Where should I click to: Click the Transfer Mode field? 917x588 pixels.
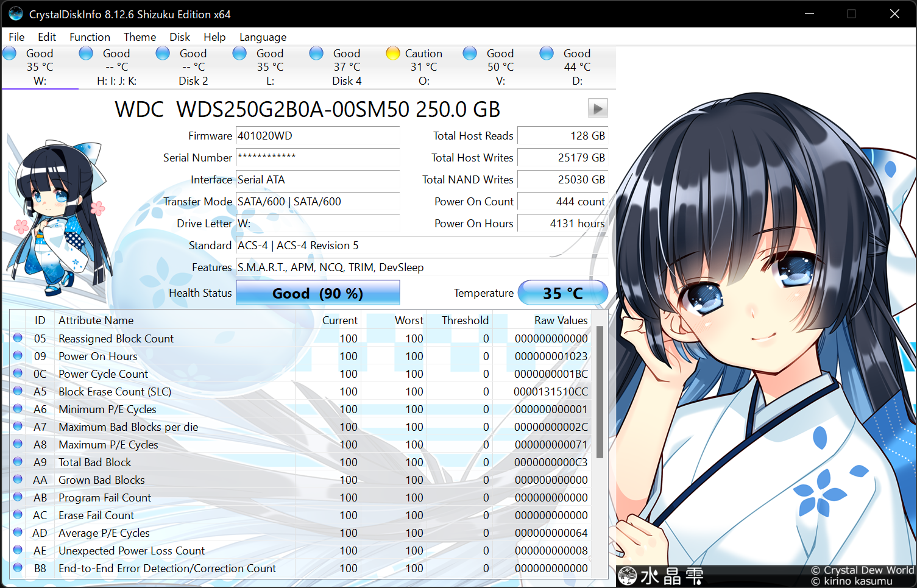click(x=317, y=202)
